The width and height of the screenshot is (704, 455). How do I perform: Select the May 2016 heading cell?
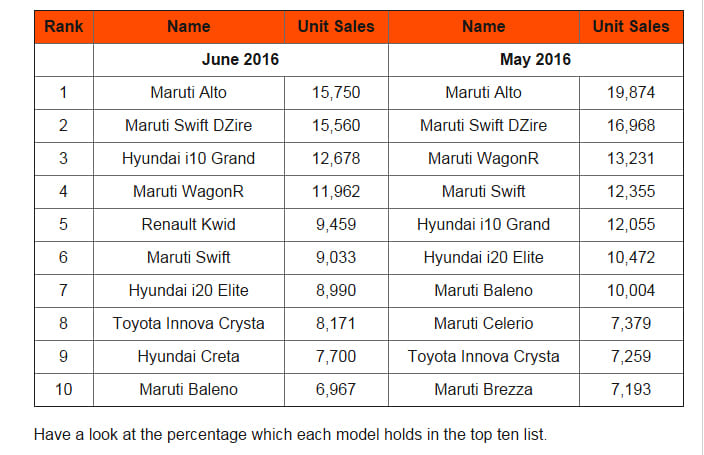[x=536, y=60]
